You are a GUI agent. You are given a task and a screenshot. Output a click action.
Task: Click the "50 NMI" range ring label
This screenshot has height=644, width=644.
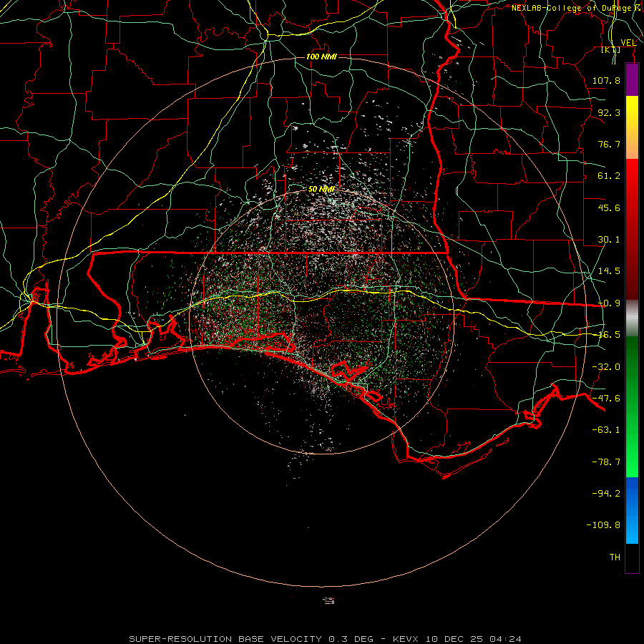point(321,189)
